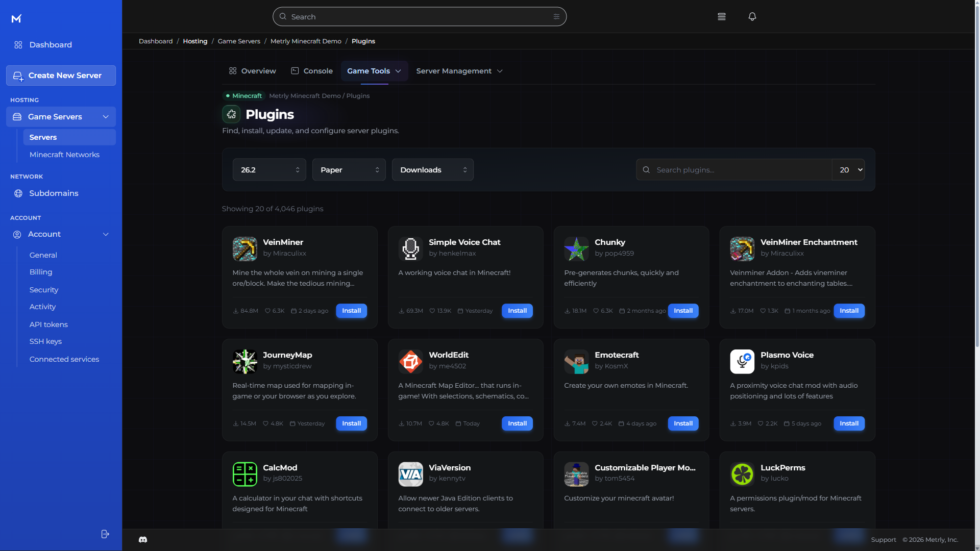980x551 pixels.
Task: Click the Simple Voice Chat microphone icon
Action: [x=411, y=249]
